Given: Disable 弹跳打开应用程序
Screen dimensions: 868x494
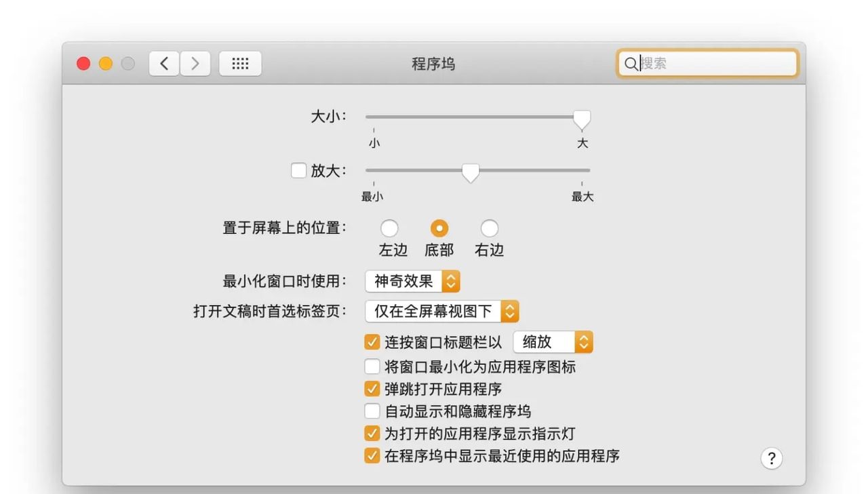Looking at the screenshot, I should click(x=372, y=388).
